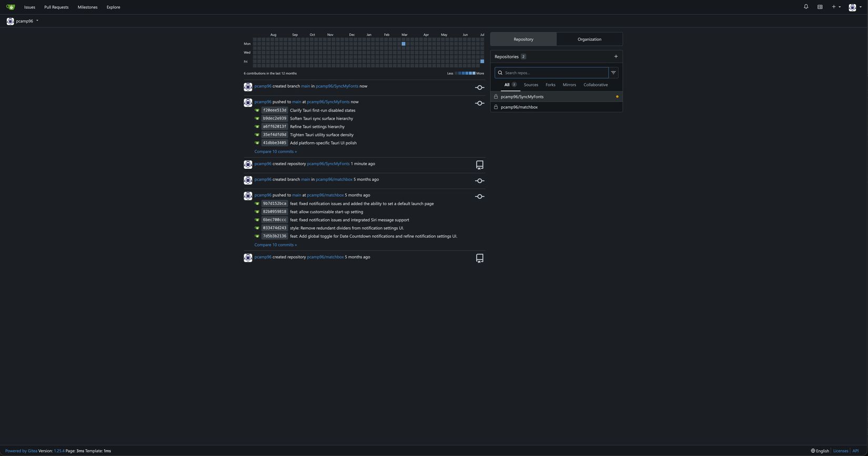
Task: Select the All repositories filter tab
Action: pos(510,85)
